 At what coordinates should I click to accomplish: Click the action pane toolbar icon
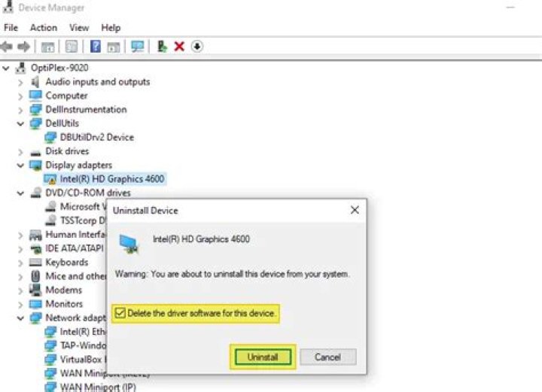coord(114,47)
